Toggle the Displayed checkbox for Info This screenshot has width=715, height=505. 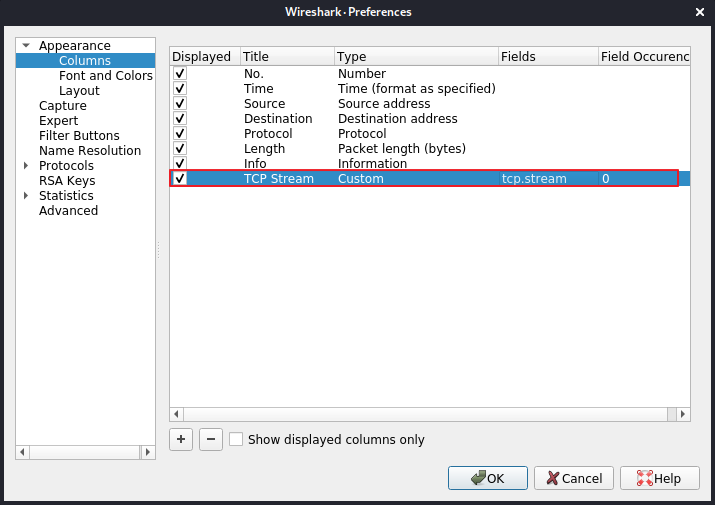pos(180,163)
